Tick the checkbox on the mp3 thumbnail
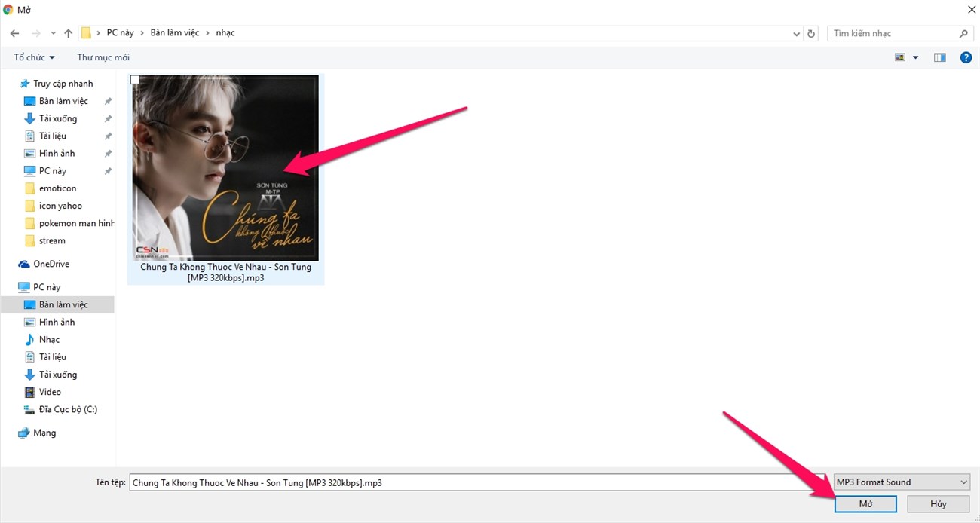This screenshot has width=980, height=523. (x=135, y=79)
